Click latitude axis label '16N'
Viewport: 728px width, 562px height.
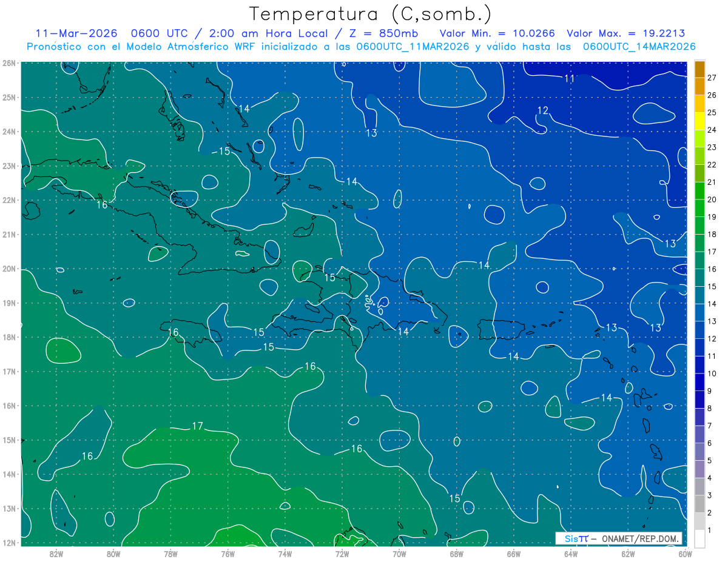point(8,406)
